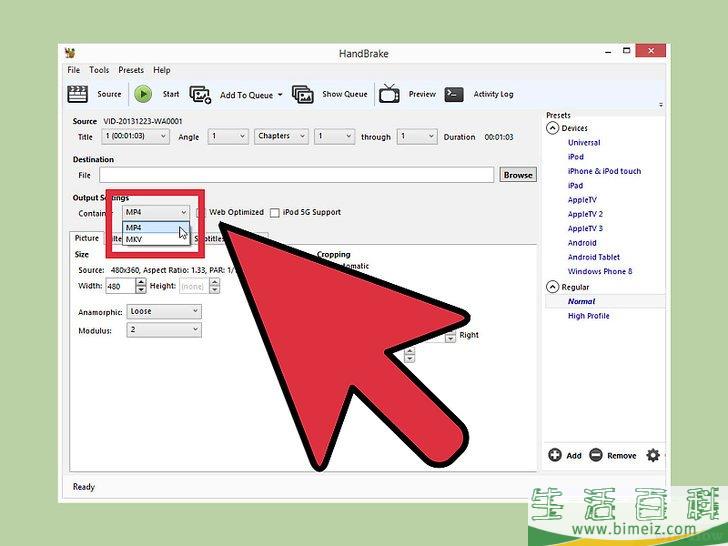
Task: Minimize the HandBrake window
Action: [x=608, y=51]
